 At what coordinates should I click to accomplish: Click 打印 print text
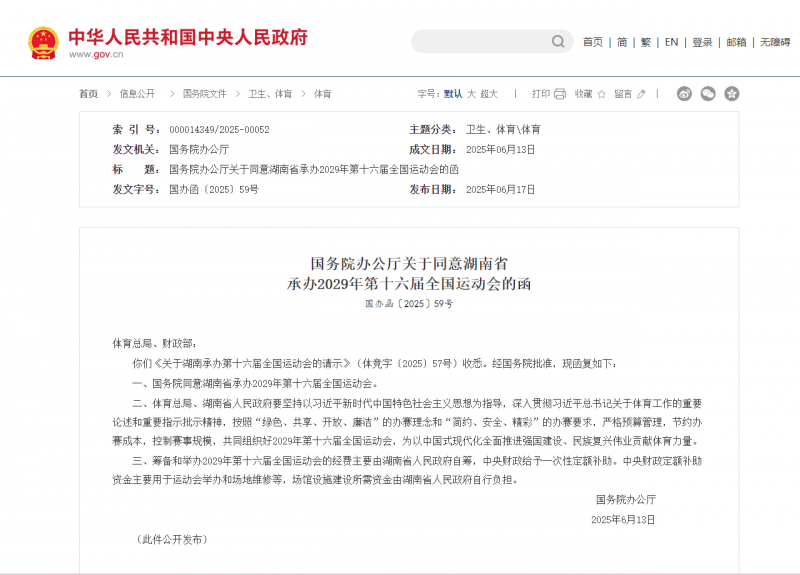(x=541, y=94)
